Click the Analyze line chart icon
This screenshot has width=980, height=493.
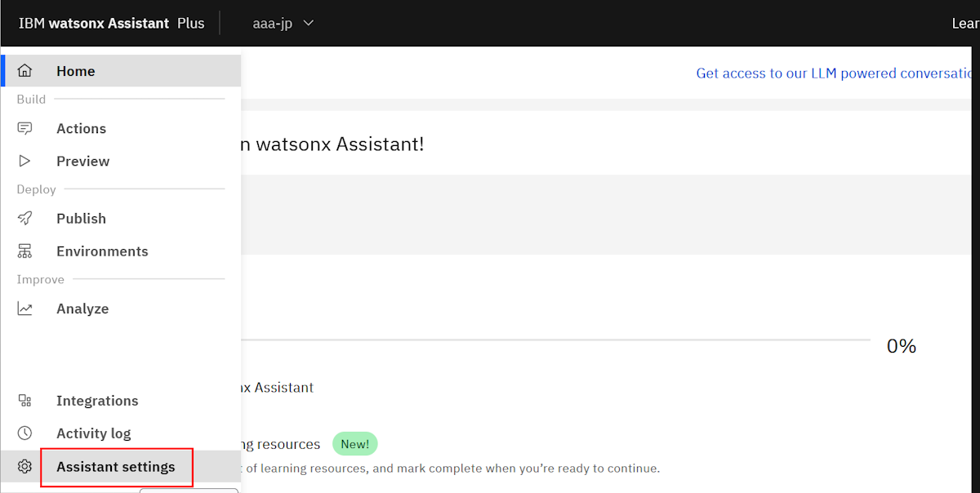click(25, 309)
